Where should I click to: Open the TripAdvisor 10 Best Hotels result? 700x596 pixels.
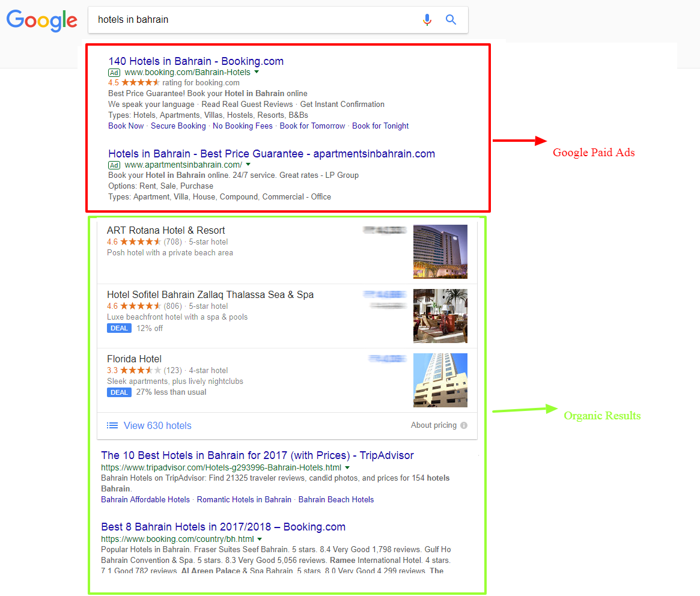[257, 455]
